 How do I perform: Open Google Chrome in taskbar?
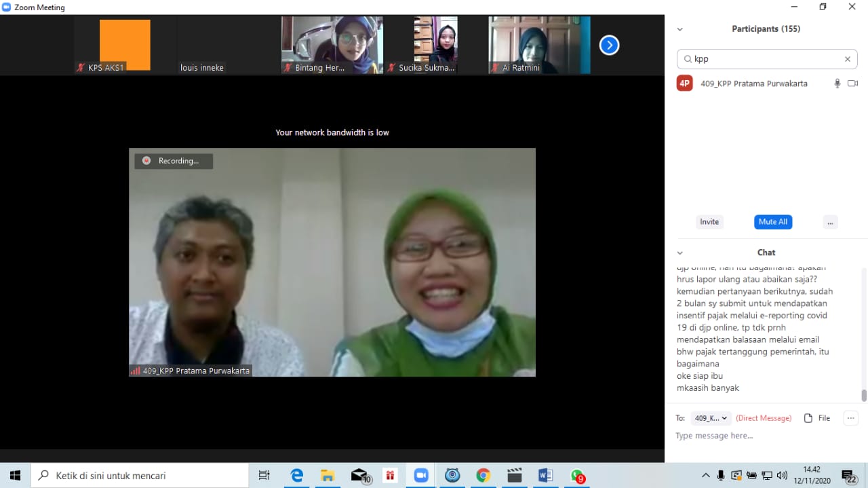483,476
